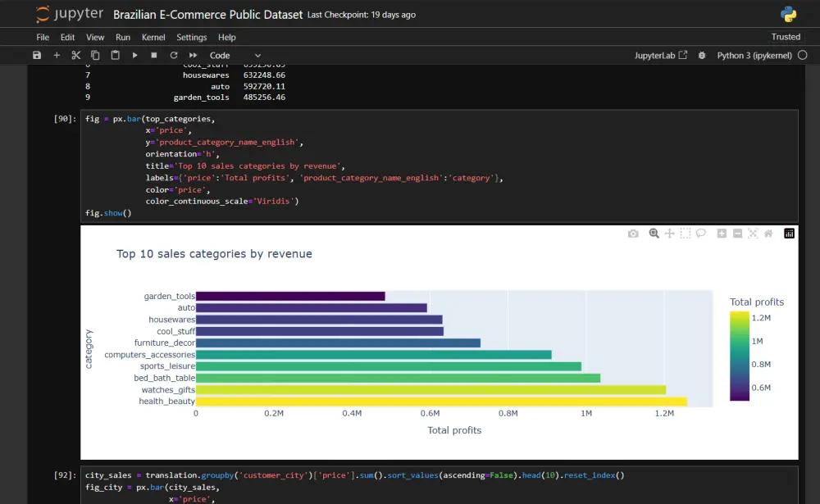
Task: Select the pan tool in the chart modebar
Action: [669, 234]
